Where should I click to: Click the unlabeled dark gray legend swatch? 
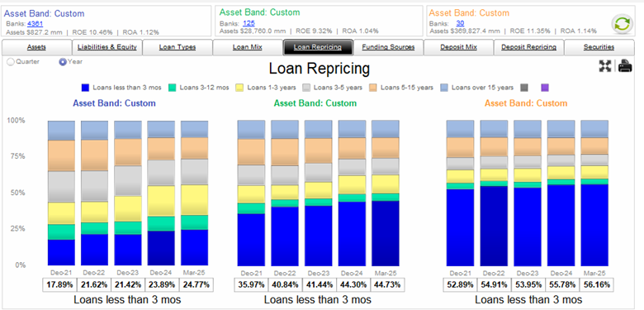click(524, 88)
